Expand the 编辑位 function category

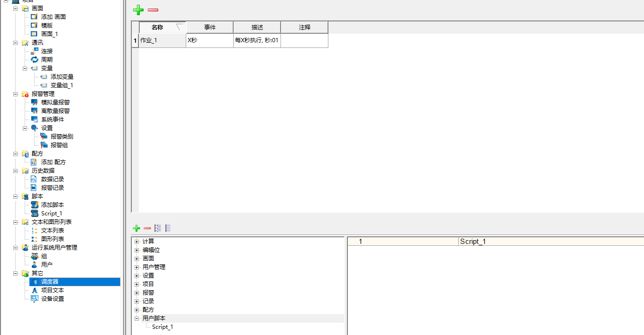coord(136,250)
